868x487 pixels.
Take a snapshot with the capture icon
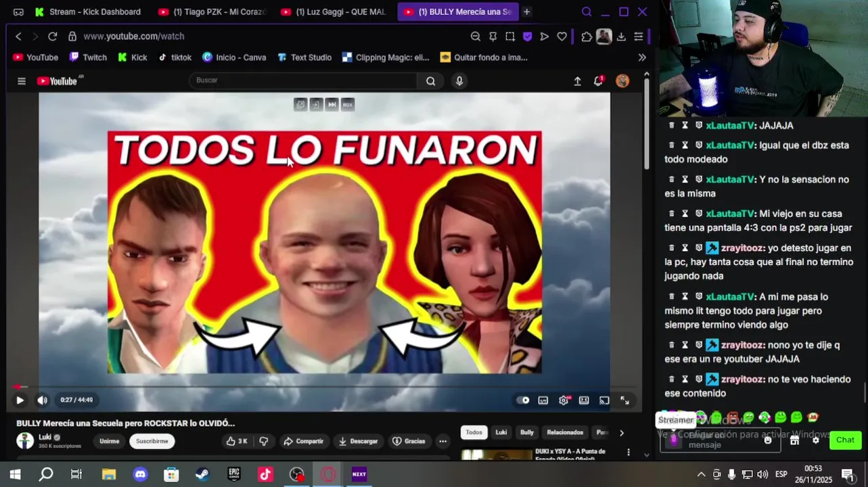(510, 37)
